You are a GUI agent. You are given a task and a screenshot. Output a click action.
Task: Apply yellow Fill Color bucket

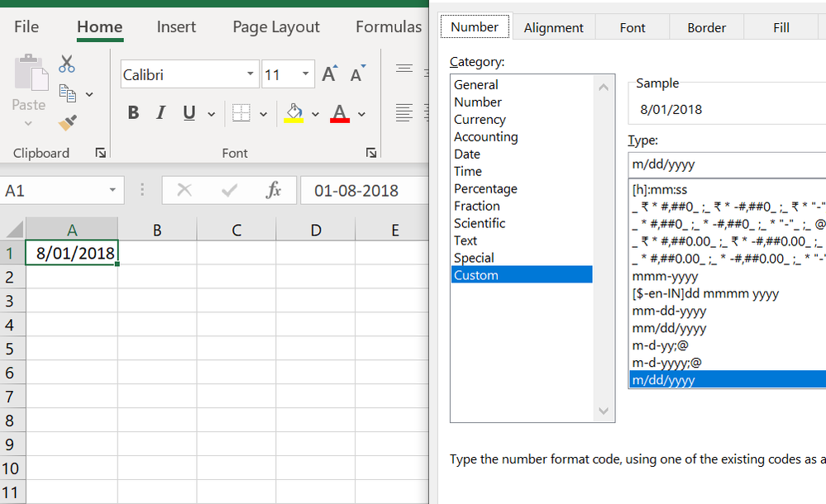(x=294, y=112)
